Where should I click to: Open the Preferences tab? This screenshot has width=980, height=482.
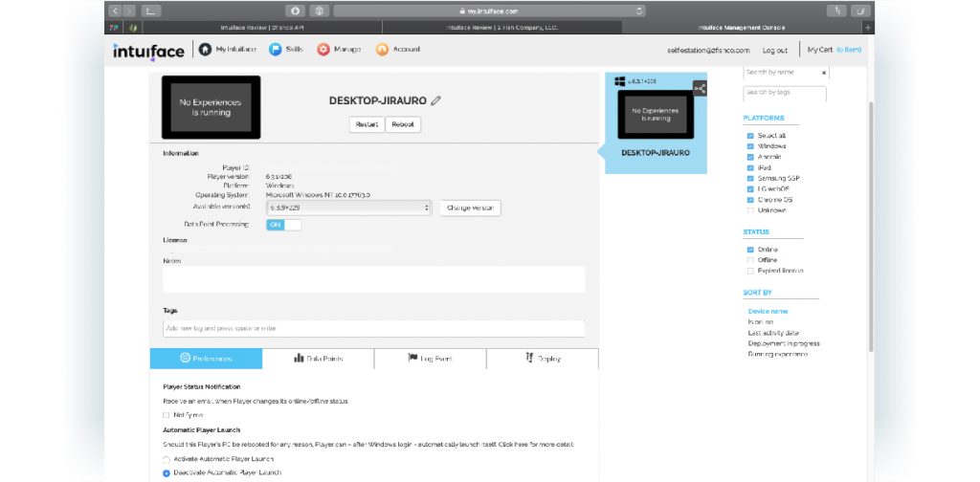click(x=207, y=359)
